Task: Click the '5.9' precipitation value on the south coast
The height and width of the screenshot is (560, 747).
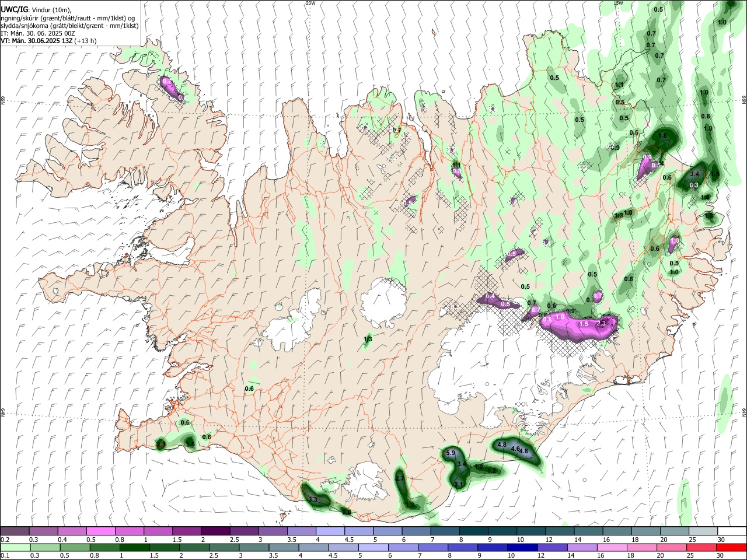Action: 451,453
